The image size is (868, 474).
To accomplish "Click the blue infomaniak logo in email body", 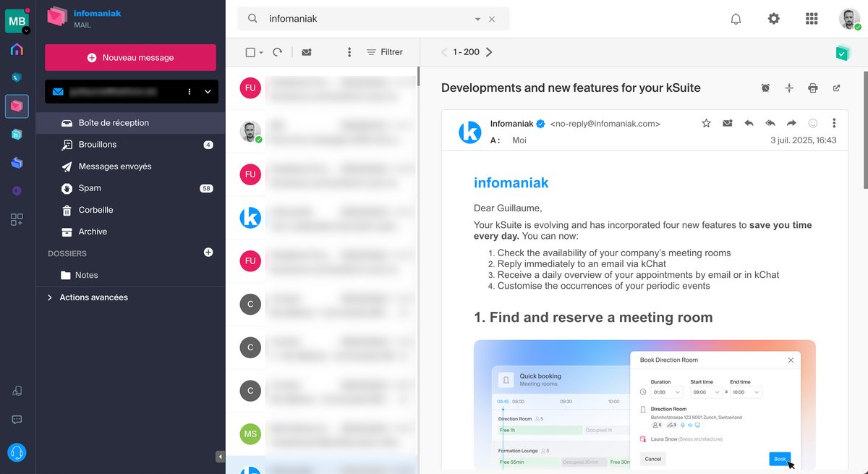I will [511, 183].
